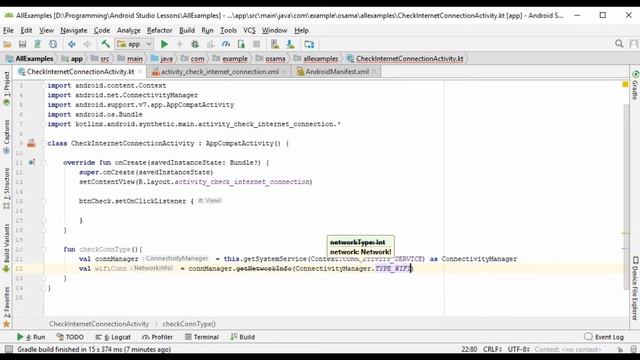
Task: Open the Context selector in status bar
Action: (568, 349)
